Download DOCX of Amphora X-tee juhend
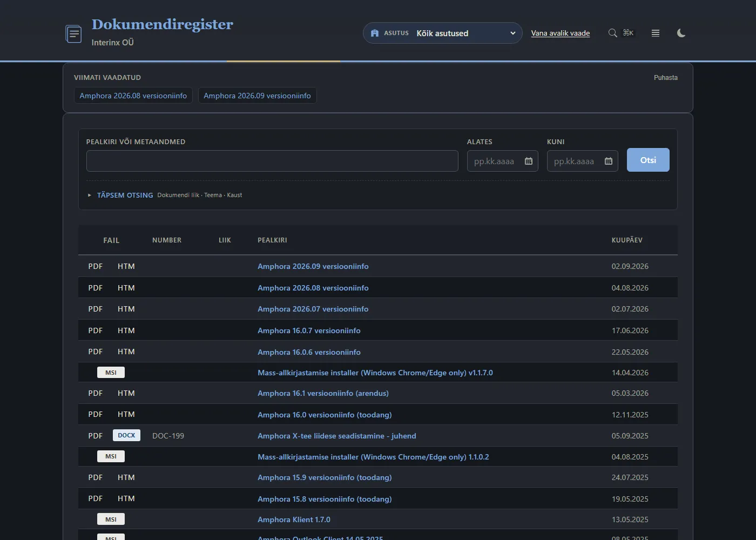The width and height of the screenshot is (756, 540). click(126, 435)
